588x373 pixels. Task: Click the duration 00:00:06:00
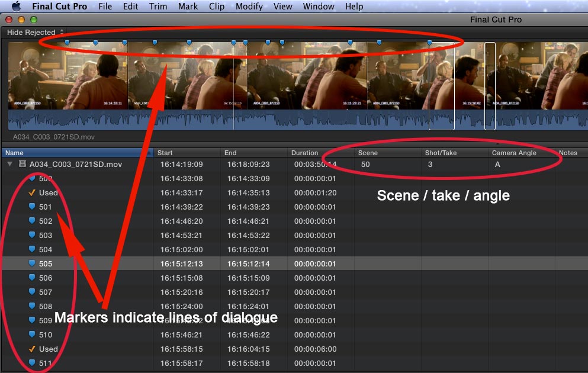pyautogui.click(x=315, y=349)
